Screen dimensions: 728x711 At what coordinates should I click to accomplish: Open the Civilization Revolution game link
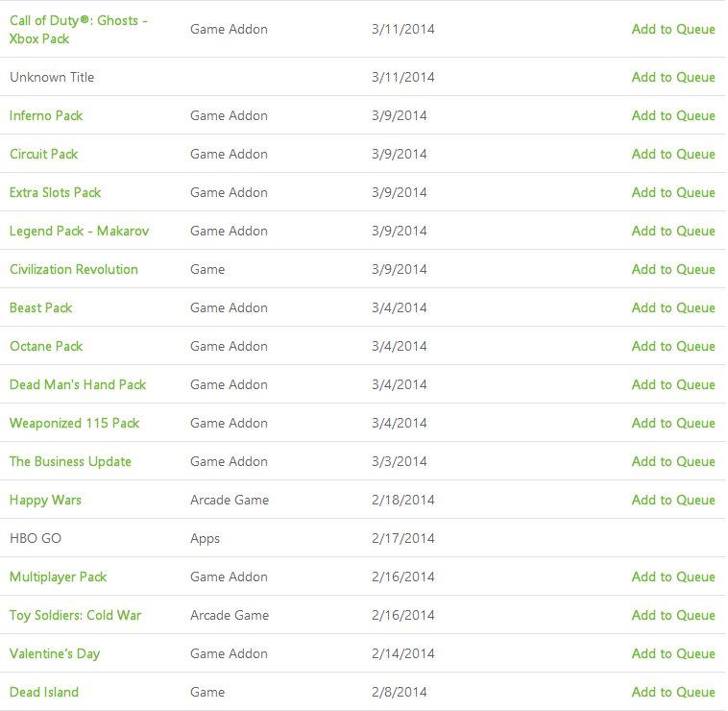(x=74, y=270)
